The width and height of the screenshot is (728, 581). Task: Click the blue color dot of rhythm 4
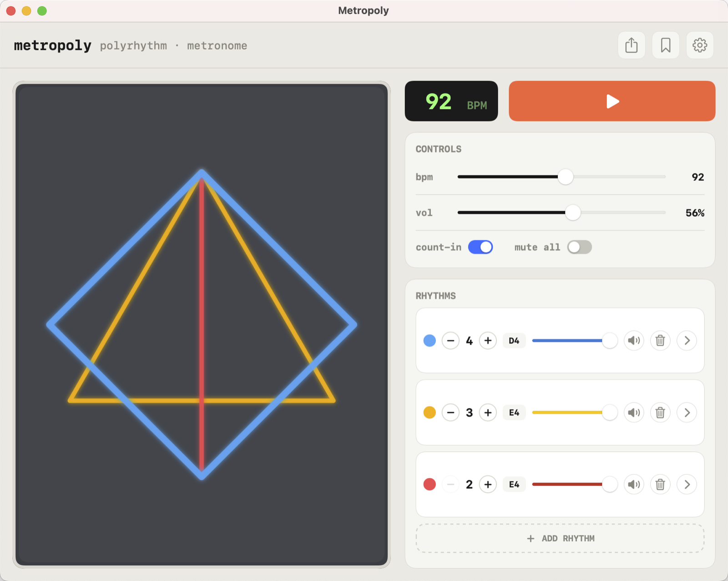pyautogui.click(x=430, y=340)
